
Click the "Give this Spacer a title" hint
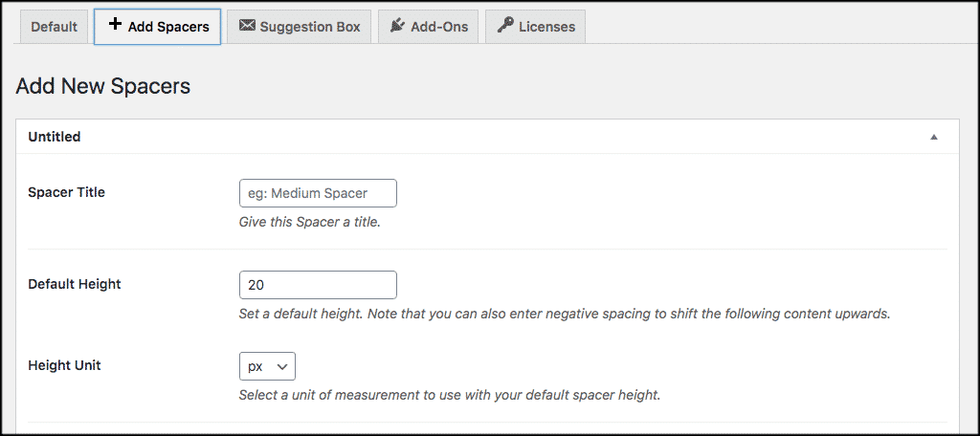[x=309, y=223]
